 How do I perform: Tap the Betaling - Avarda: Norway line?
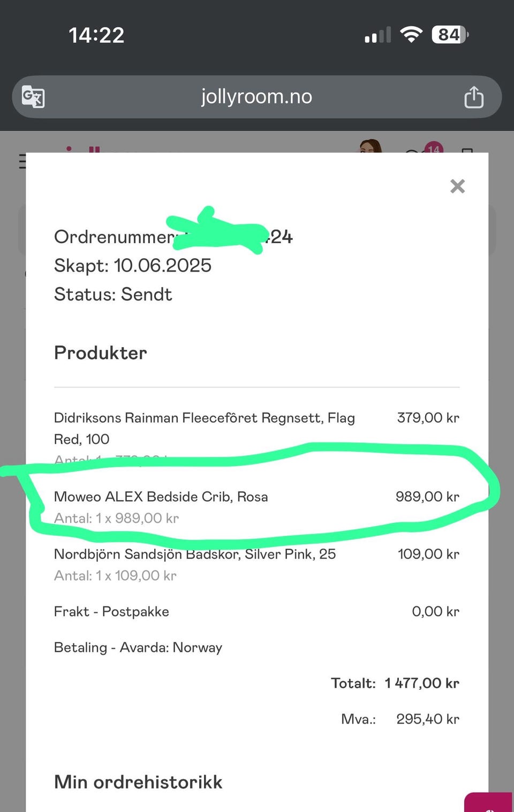point(138,648)
